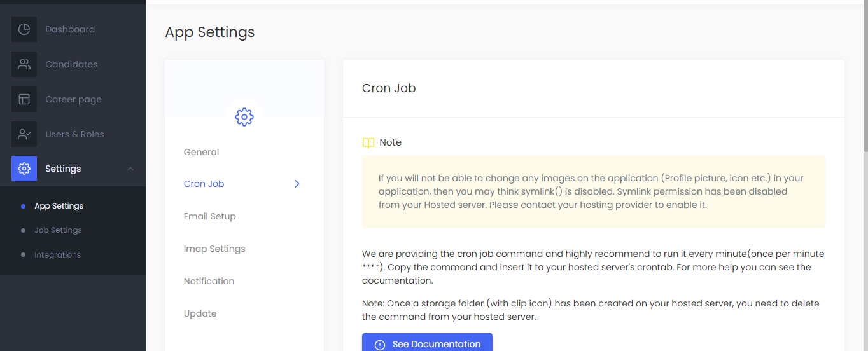
Task: Click the Users & Roles icon
Action: click(x=24, y=134)
